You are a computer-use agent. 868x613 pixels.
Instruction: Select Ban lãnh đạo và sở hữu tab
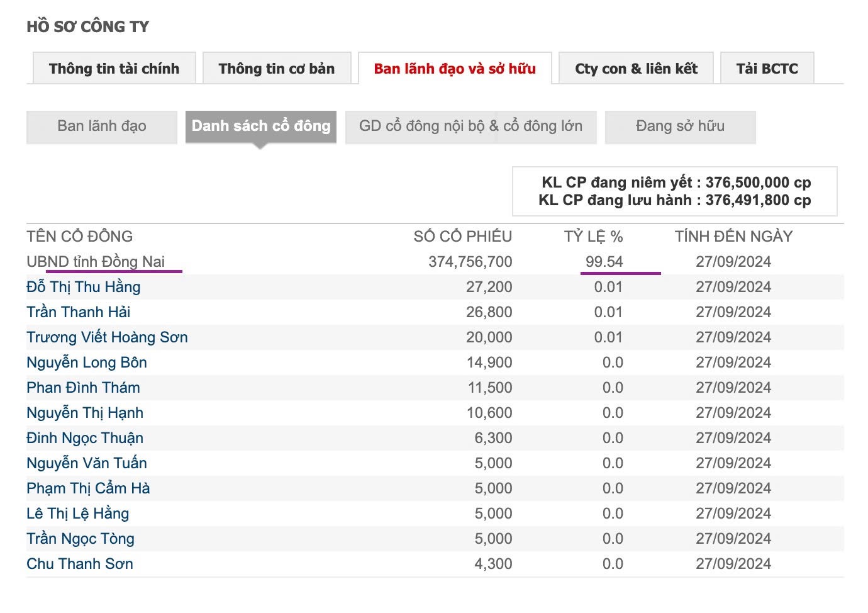[x=454, y=69]
